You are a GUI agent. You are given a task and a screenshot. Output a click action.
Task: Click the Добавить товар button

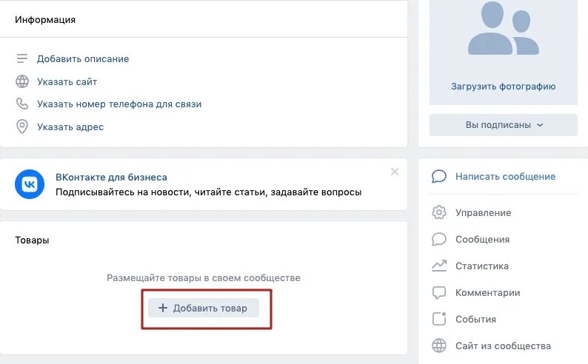pyautogui.click(x=203, y=308)
